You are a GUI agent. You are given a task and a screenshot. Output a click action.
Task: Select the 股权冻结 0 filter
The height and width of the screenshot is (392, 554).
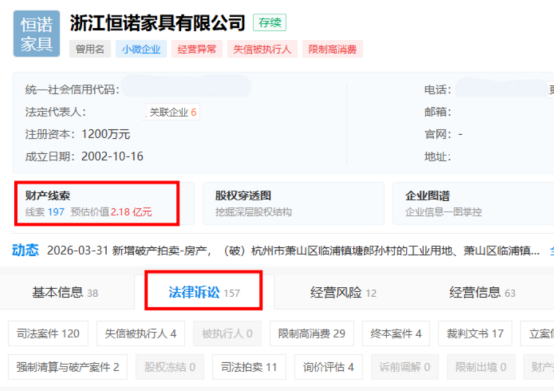(170, 367)
